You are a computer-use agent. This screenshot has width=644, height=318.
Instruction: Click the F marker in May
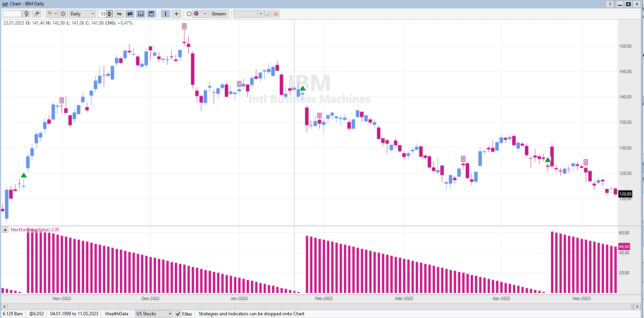(x=586, y=162)
